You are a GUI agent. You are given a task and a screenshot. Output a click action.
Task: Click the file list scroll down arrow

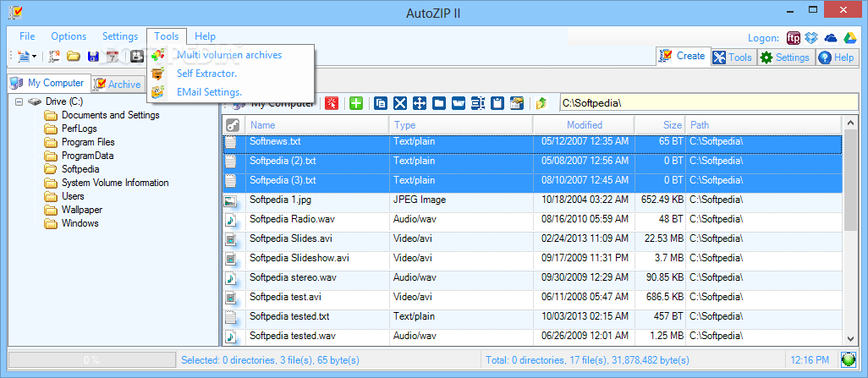click(851, 338)
